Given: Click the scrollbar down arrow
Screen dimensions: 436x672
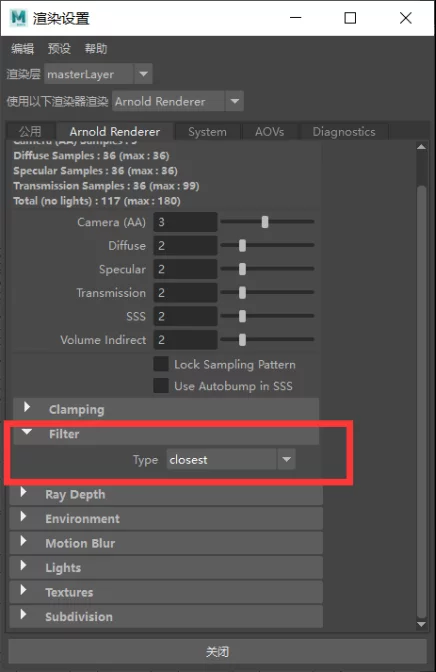Looking at the screenshot, I should [x=421, y=624].
